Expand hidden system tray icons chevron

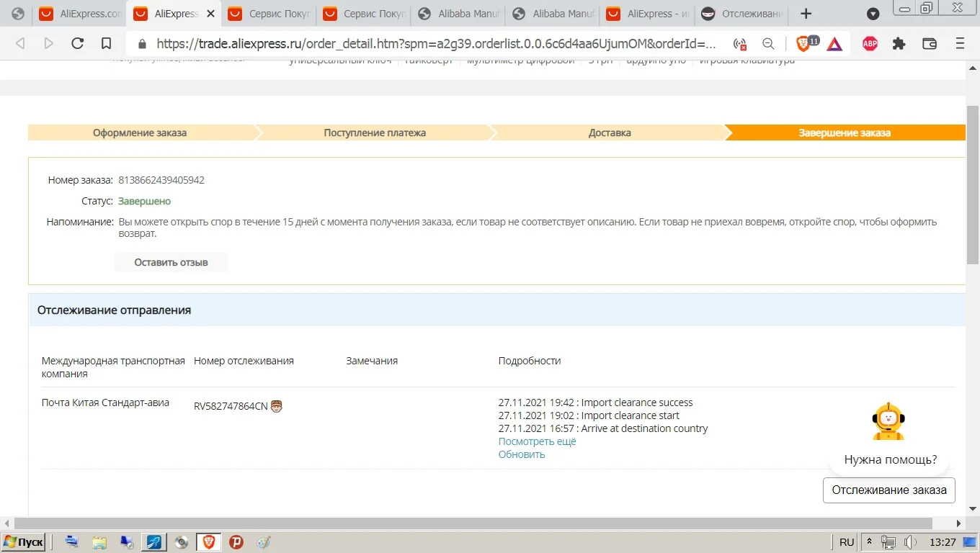869,542
